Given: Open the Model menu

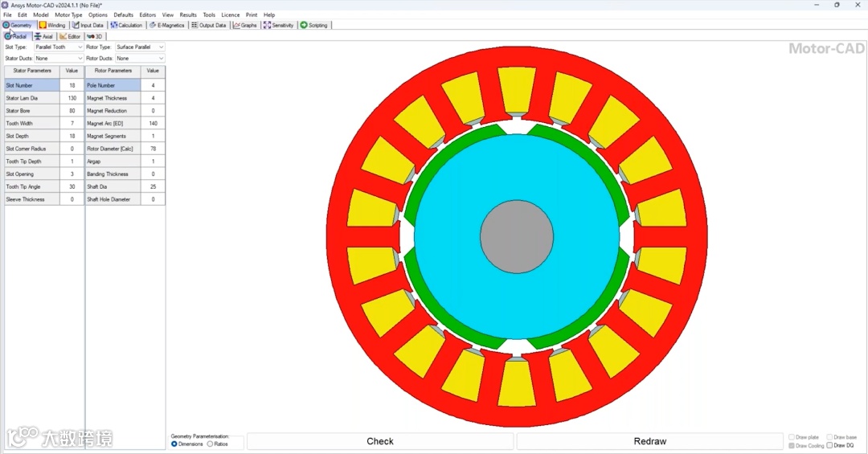Looking at the screenshot, I should [41, 15].
